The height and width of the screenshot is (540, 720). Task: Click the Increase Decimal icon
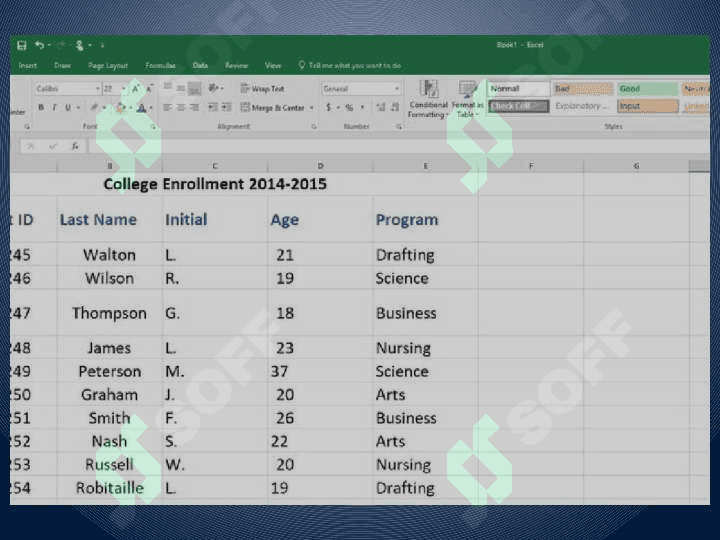pyautogui.click(x=380, y=107)
